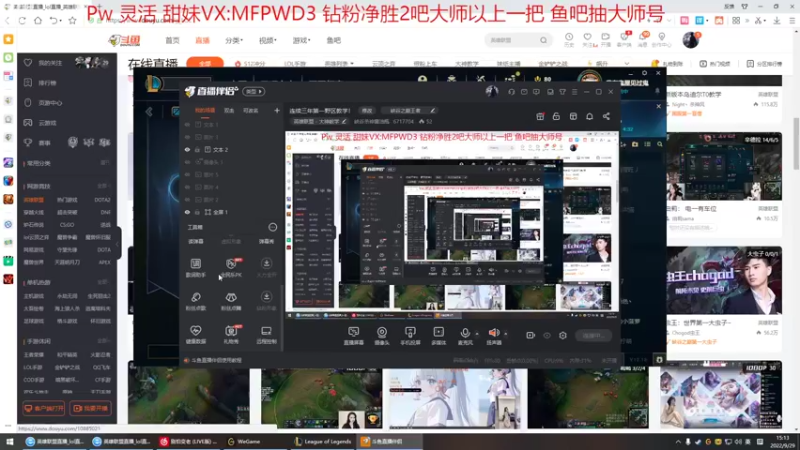Toggle preview eye icon in control bar
The width and height of the screenshot is (800, 450).
click(x=547, y=335)
